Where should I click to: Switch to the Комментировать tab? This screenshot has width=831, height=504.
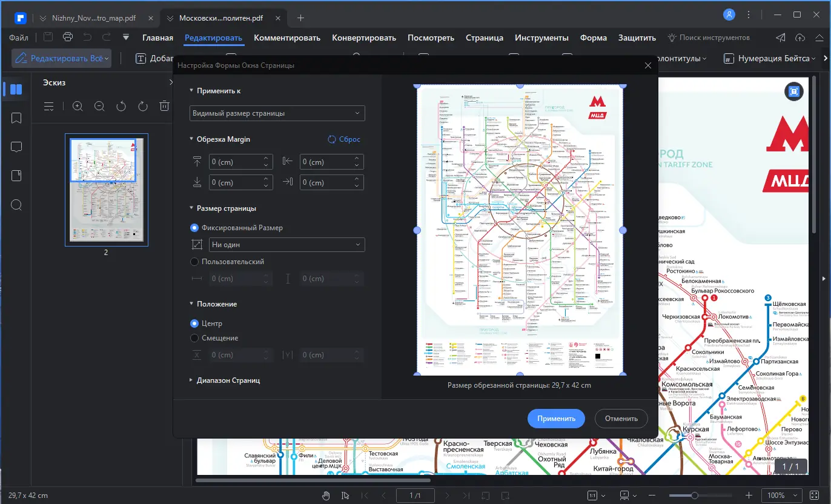(287, 38)
